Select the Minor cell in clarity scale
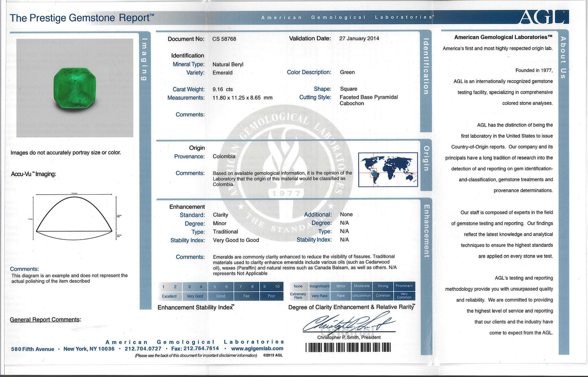Screen dimensions: 588x377 click(x=341, y=286)
